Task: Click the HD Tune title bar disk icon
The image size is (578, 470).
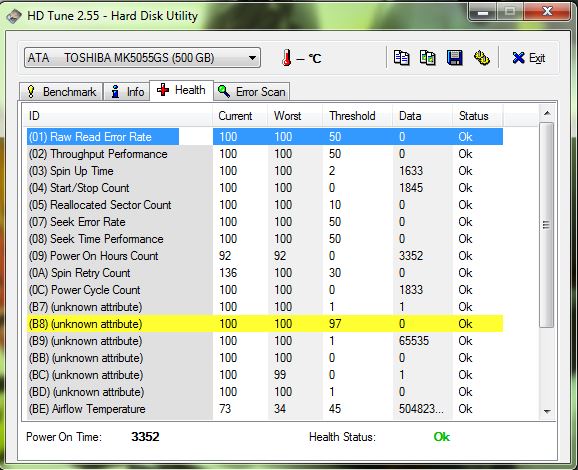Action: click(14, 17)
